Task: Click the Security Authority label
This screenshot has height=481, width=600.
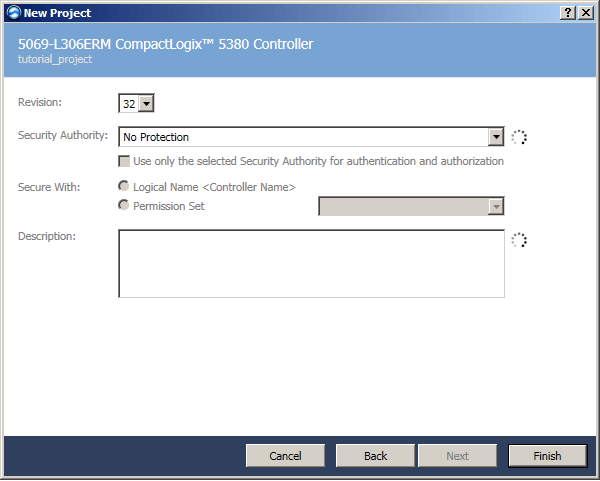Action: pos(63,135)
